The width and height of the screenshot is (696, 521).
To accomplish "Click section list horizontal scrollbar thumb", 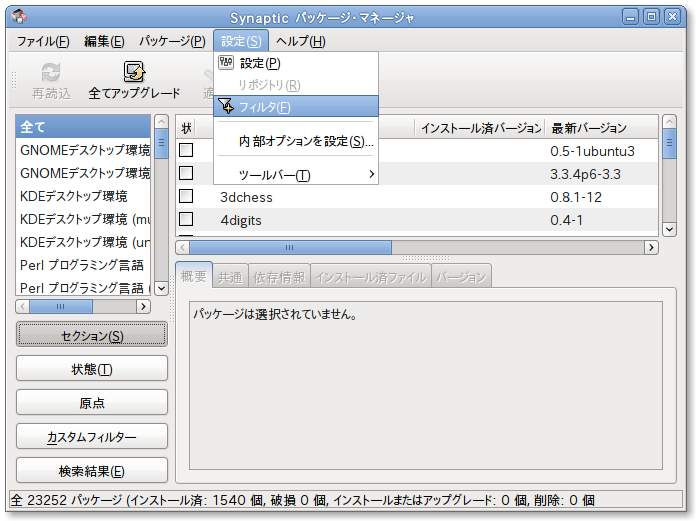I will tap(61, 306).
